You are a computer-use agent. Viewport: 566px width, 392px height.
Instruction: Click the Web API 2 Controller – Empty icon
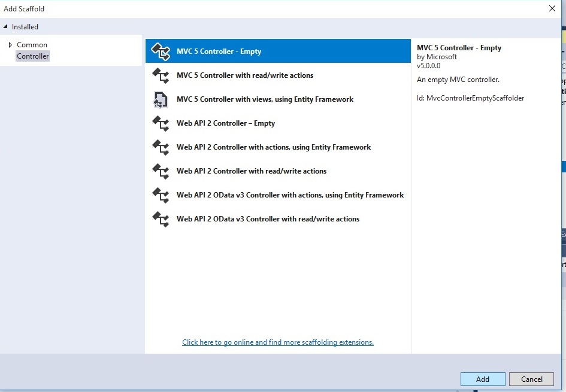pyautogui.click(x=161, y=123)
